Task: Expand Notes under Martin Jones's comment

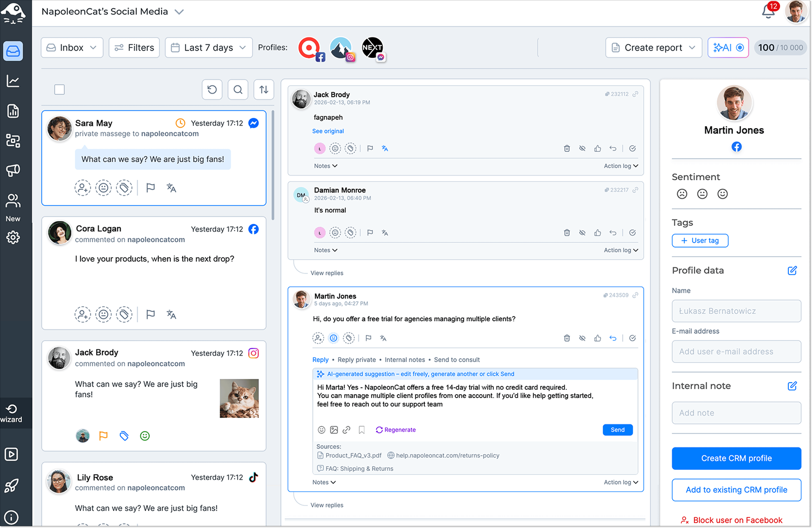Action: pos(324,482)
